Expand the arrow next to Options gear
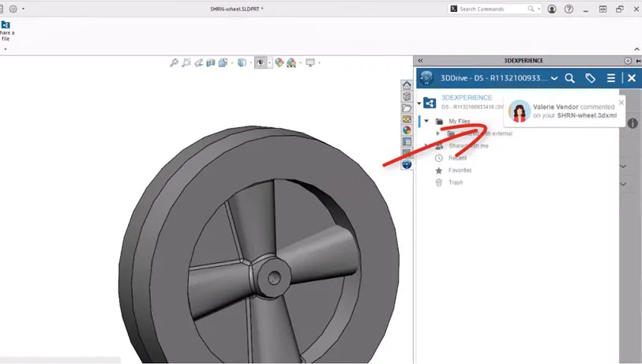Image resolution: width=642 pixels, height=364 pixels. pyautogui.click(x=23, y=9)
